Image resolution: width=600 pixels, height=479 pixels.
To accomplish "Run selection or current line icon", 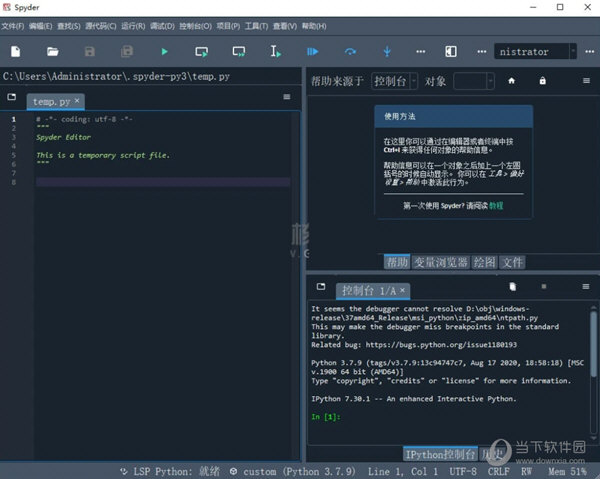I will click(x=276, y=51).
